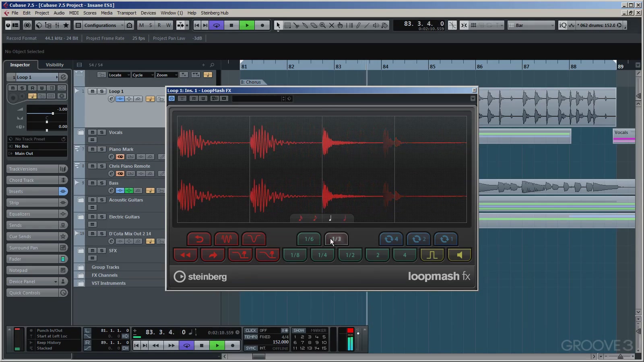Click the 1/4 slice button

point(322,255)
